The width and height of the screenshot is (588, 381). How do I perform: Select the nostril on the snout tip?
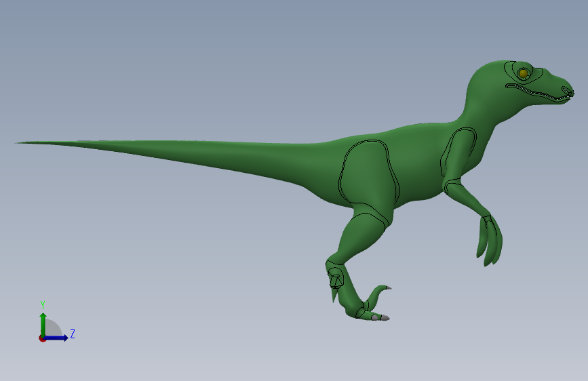566,91
